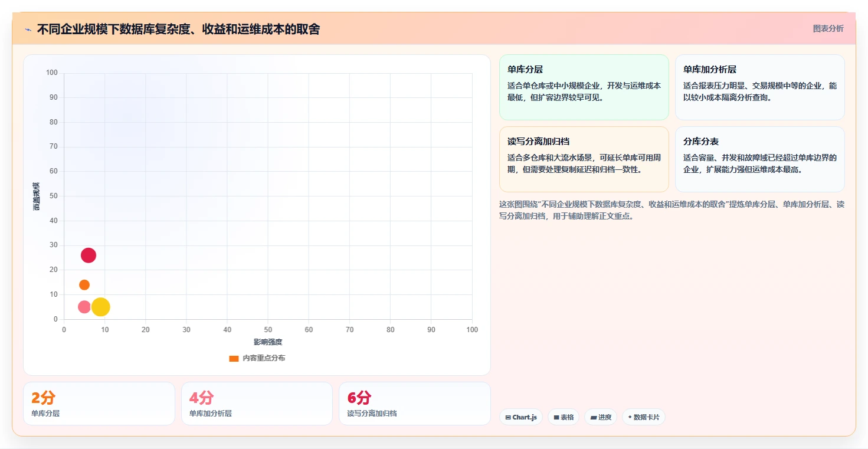Viewport: 868px width, 449px height.
Task: Click the yellow bubble in the chart
Action: [x=101, y=307]
